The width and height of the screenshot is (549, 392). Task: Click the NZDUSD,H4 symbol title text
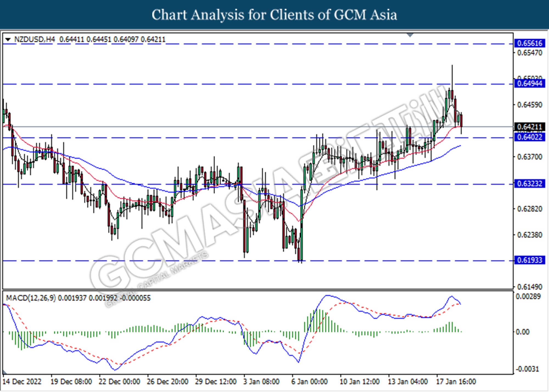[35, 40]
